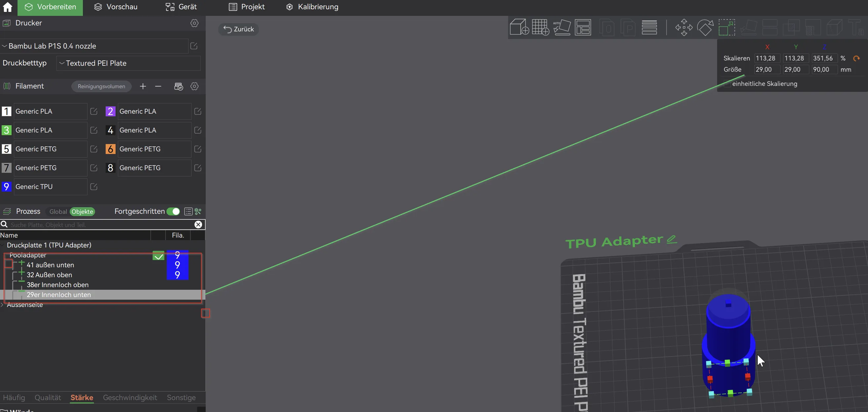Edit preset of filament 8 Generic PETG
The image size is (868, 412).
[198, 168]
